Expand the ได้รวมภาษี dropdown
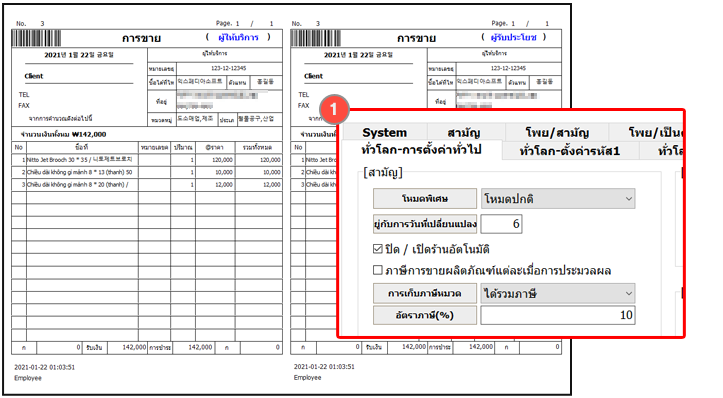Viewport: 723px width, 398px height. pos(558,293)
